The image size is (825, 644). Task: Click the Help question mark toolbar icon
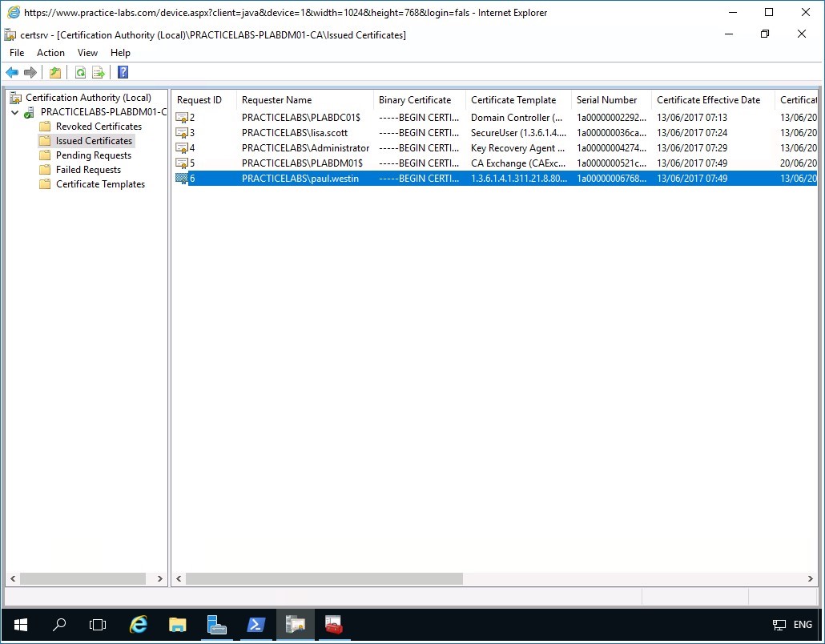click(x=123, y=73)
